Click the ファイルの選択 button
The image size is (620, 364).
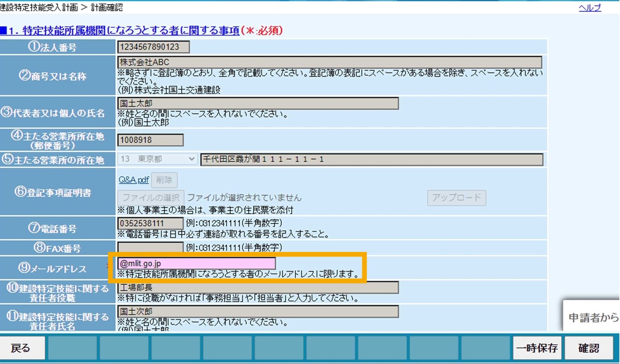pos(151,197)
